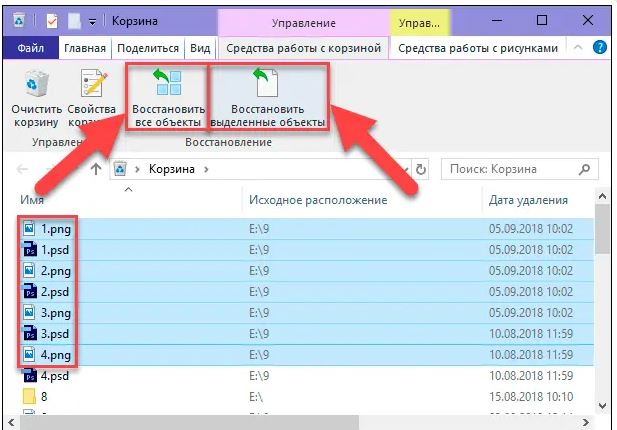Open the address bar history dropdown
Screen dimensions: 617x430
[x=405, y=170]
